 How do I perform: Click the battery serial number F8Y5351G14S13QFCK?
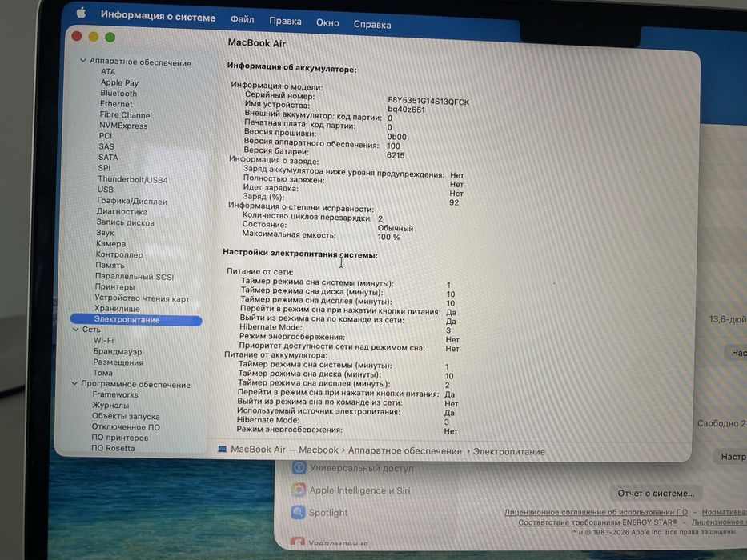click(428, 102)
